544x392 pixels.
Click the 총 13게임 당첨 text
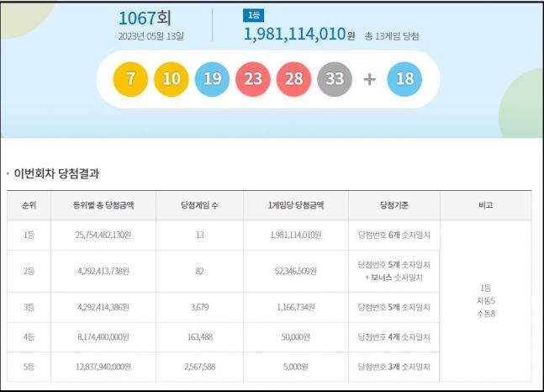(x=392, y=36)
